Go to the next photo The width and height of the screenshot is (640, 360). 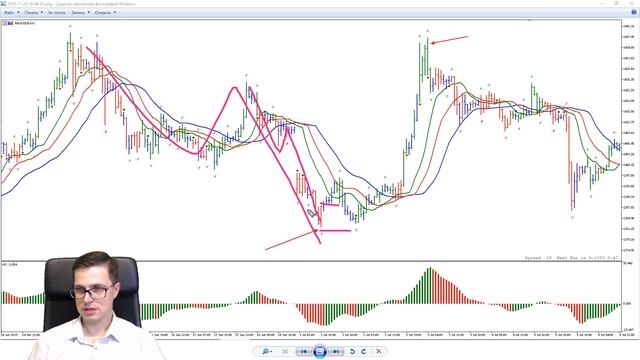(336, 351)
